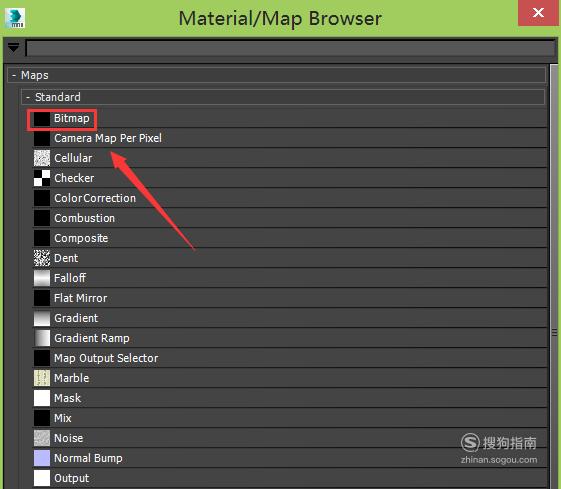Collapse the Maps group

(x=14, y=75)
